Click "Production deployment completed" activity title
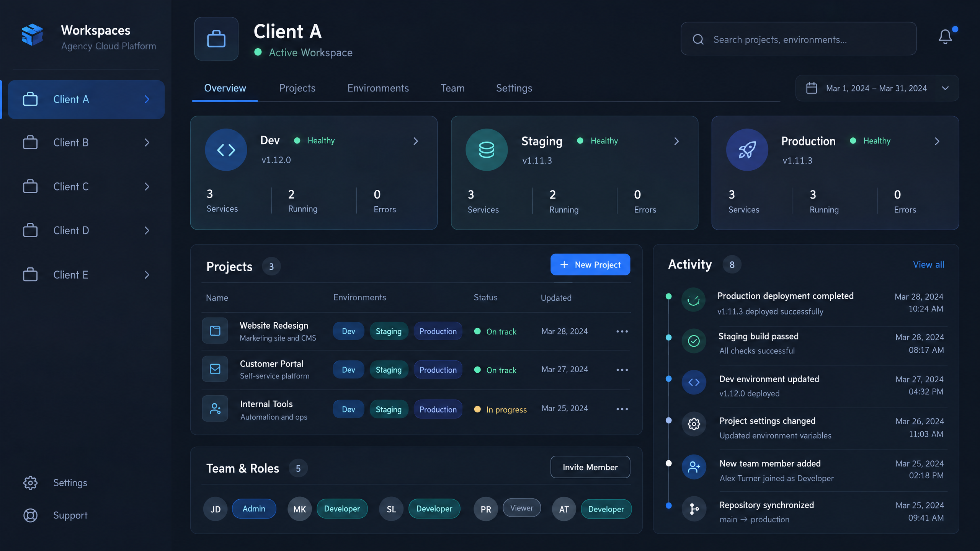This screenshot has width=980, height=551. [x=785, y=296]
